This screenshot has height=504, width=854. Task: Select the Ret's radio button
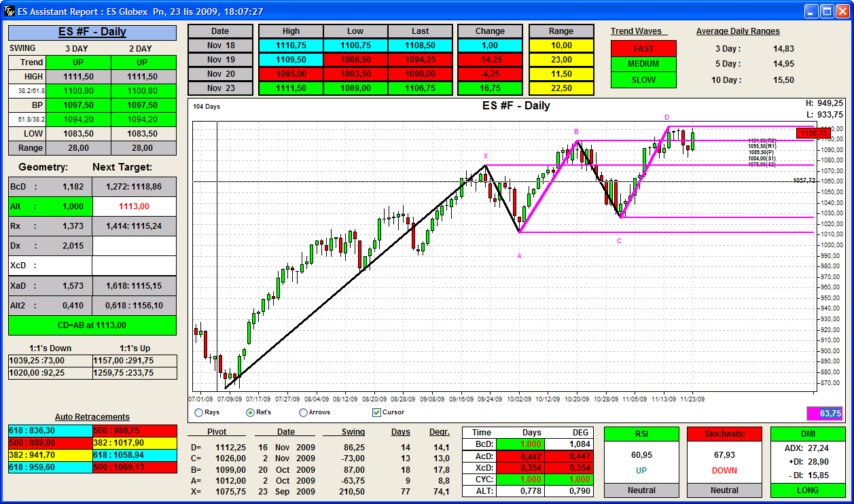250,412
